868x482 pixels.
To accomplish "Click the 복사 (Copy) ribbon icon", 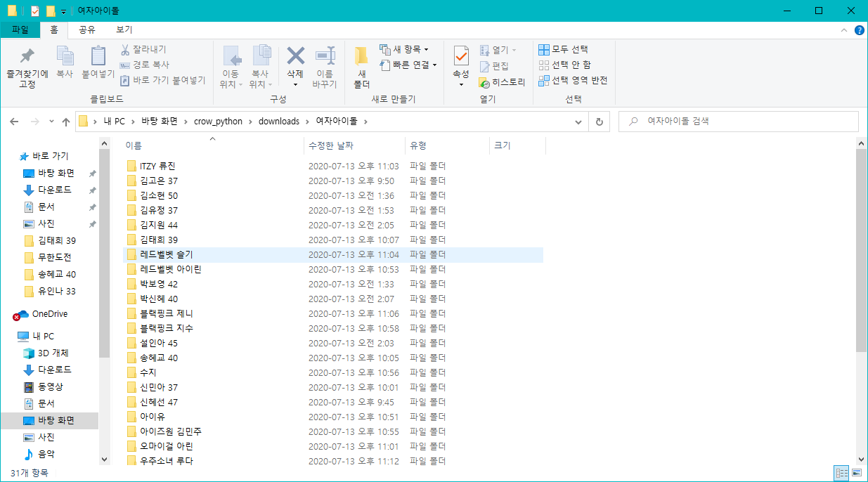I will [65, 61].
